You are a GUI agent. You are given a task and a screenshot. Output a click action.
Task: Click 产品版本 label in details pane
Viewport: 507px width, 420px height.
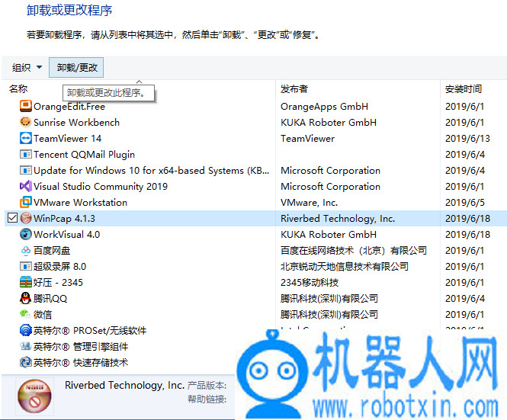coord(207,385)
